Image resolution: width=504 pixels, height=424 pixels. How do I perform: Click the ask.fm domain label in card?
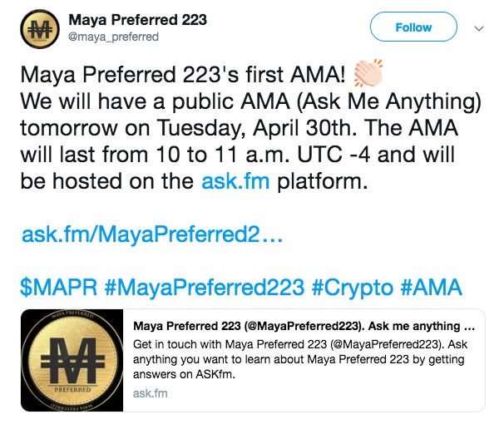(x=150, y=392)
